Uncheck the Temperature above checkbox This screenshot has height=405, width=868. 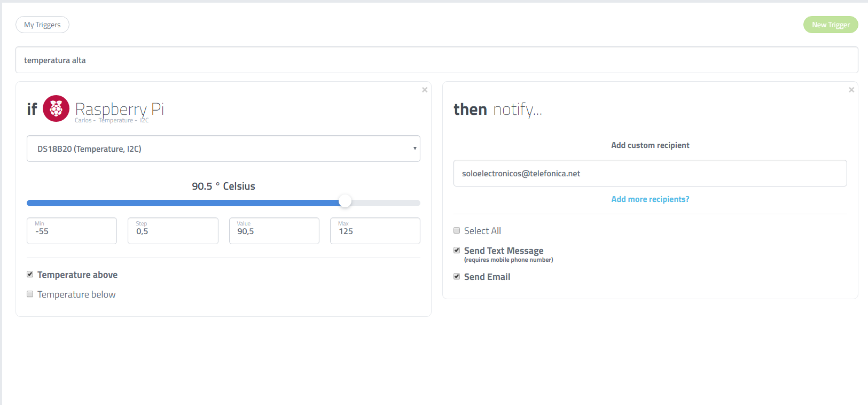30,274
